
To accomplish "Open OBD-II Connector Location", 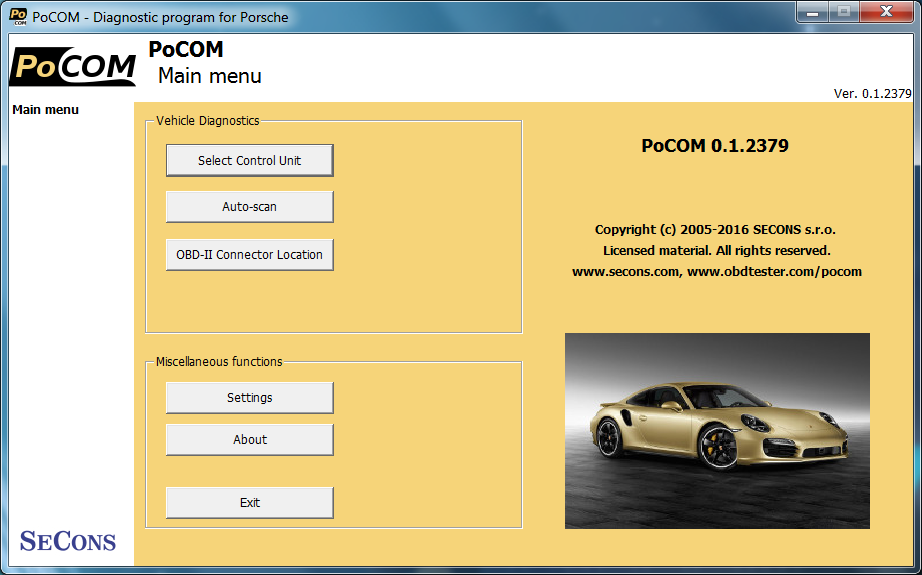I will click(x=249, y=255).
